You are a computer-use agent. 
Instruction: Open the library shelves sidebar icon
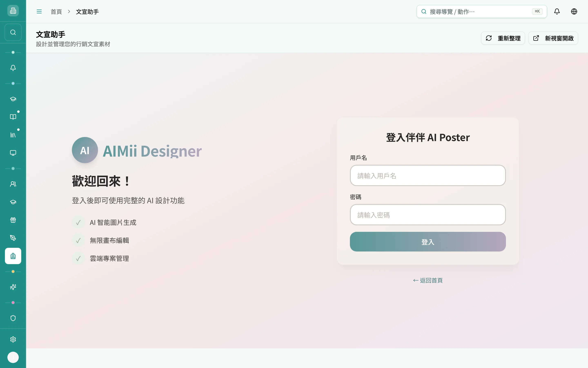(x=13, y=135)
